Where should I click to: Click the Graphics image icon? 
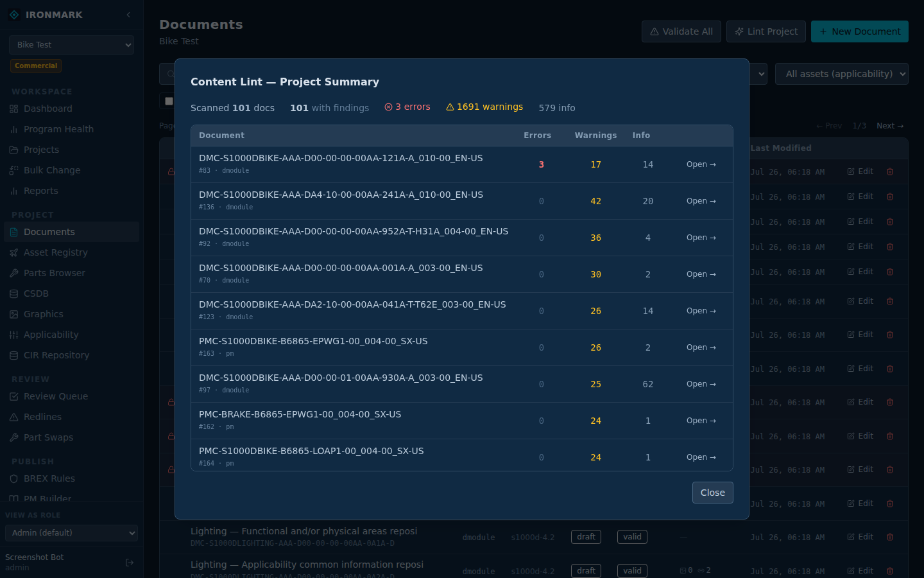pos(14,314)
